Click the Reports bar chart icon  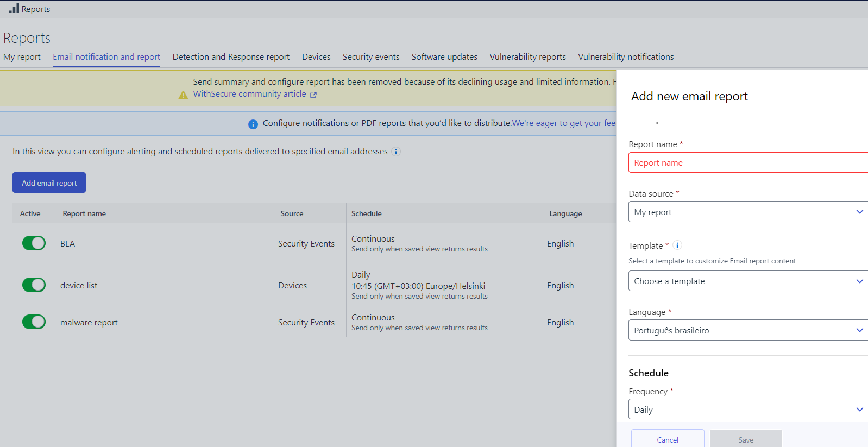tap(14, 8)
